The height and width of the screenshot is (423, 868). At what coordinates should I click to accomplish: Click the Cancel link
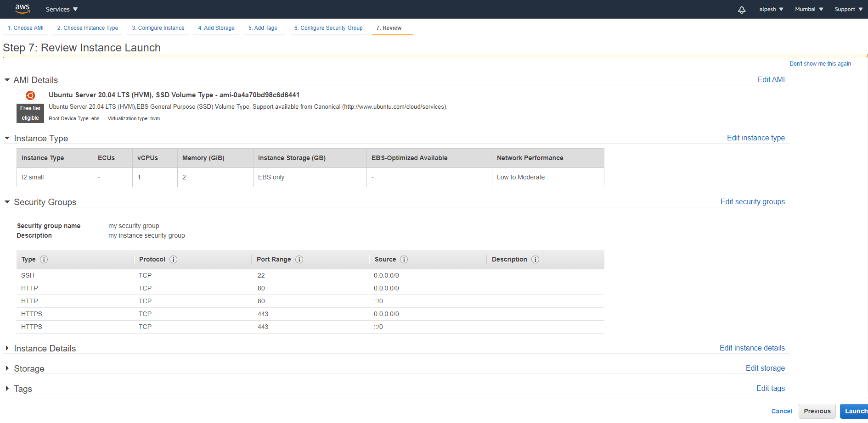point(782,411)
